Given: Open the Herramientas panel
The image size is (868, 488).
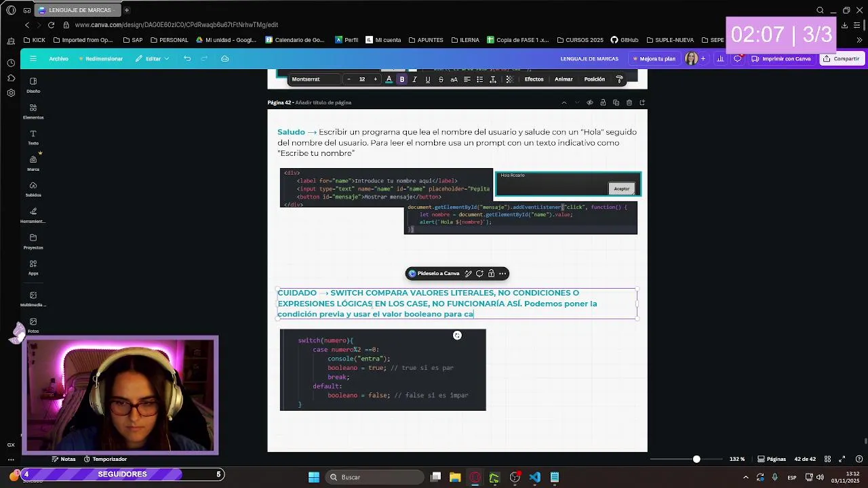Looking at the screenshot, I should pos(33,216).
